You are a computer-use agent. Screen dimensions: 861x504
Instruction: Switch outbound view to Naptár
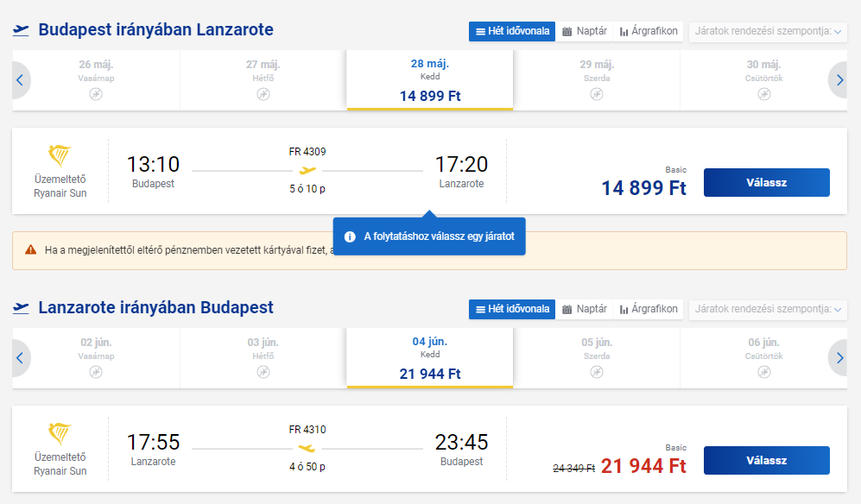click(585, 31)
